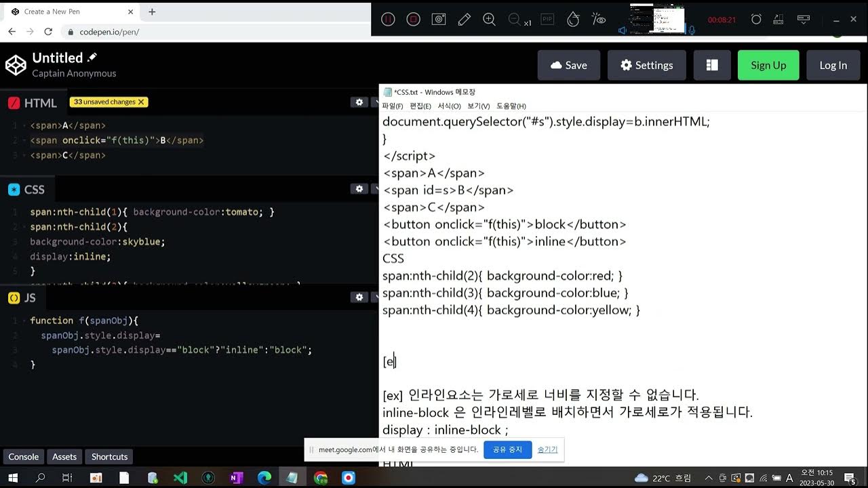This screenshot has width=868, height=488.
Task: Click the 'CSS' line in Notepad text
Action: tap(393, 258)
